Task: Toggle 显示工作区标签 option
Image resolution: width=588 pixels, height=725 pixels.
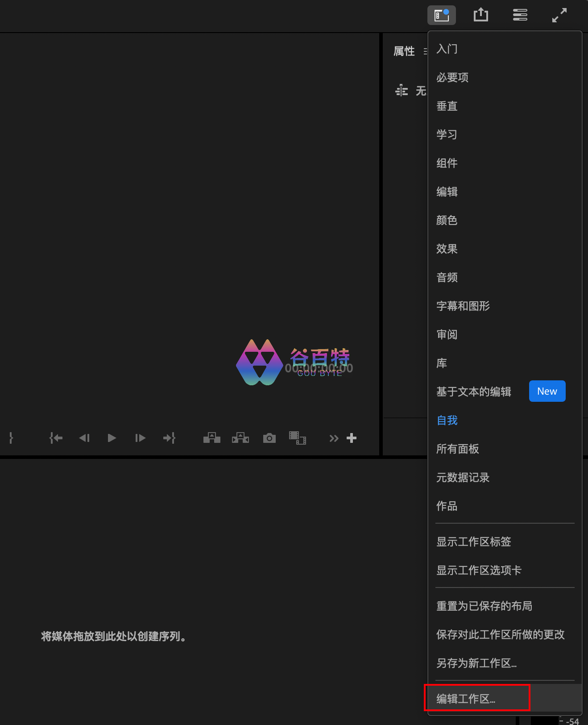Action: pyautogui.click(x=473, y=542)
